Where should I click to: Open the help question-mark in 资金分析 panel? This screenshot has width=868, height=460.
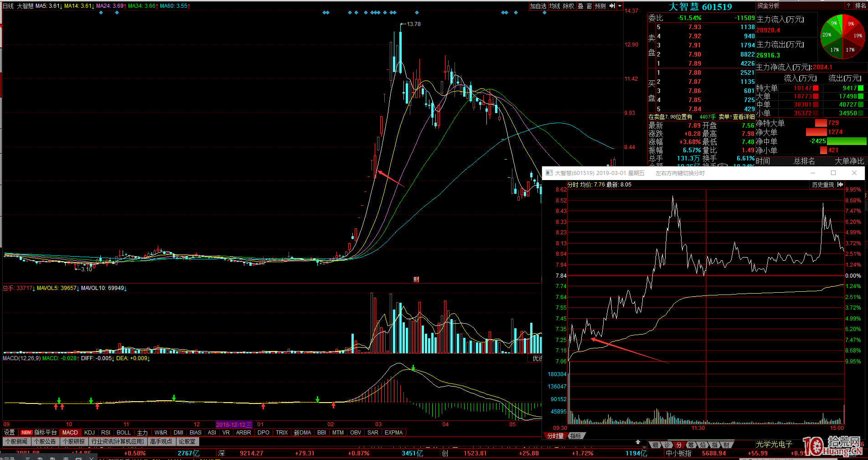tap(848, 5)
